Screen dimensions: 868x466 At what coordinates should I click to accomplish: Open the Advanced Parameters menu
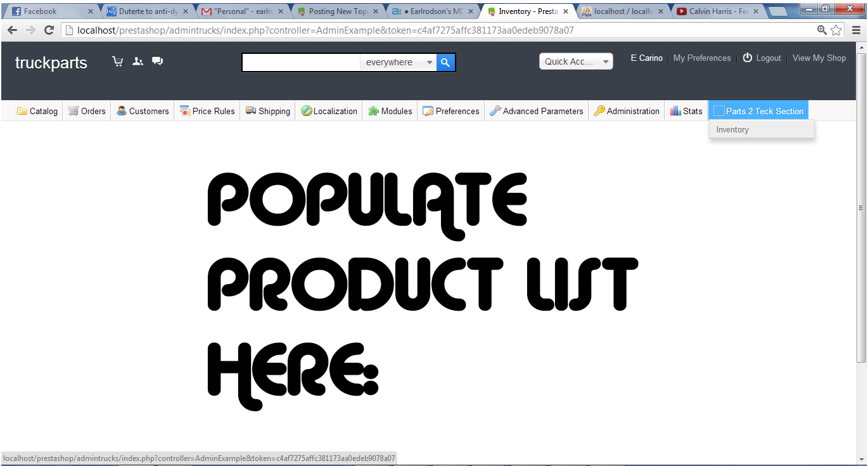coord(537,111)
